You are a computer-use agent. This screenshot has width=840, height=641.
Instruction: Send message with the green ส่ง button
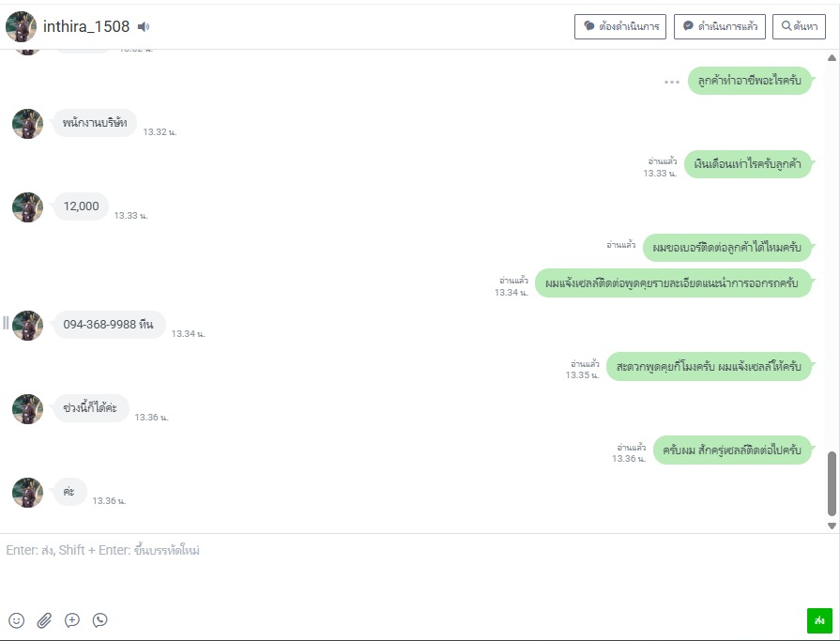click(x=819, y=620)
